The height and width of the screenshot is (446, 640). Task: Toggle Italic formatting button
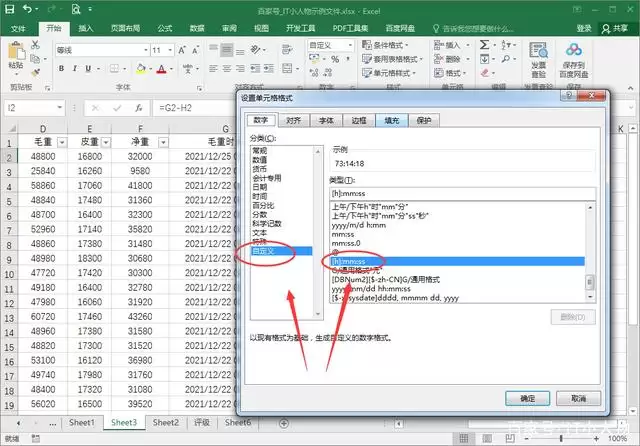coord(75,69)
